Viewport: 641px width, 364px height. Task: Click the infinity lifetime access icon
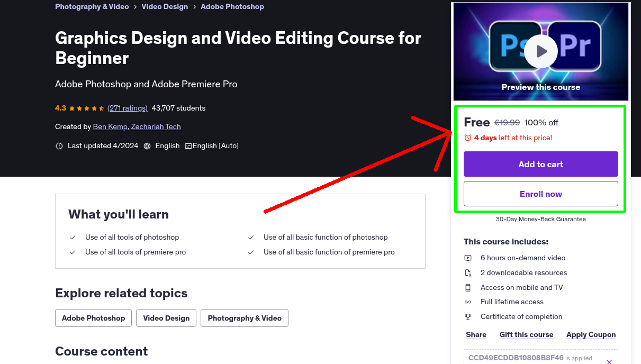point(468,302)
